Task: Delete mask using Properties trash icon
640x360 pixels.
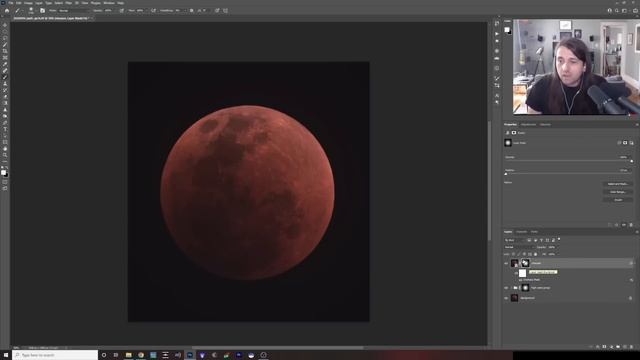Action: point(631,224)
